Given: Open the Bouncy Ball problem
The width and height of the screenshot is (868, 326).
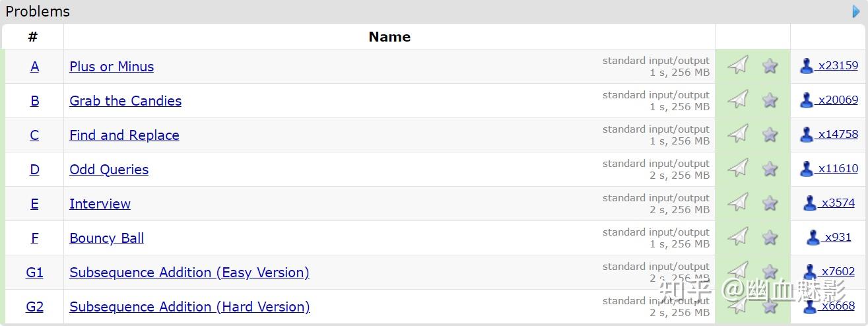Looking at the screenshot, I should pyautogui.click(x=106, y=238).
